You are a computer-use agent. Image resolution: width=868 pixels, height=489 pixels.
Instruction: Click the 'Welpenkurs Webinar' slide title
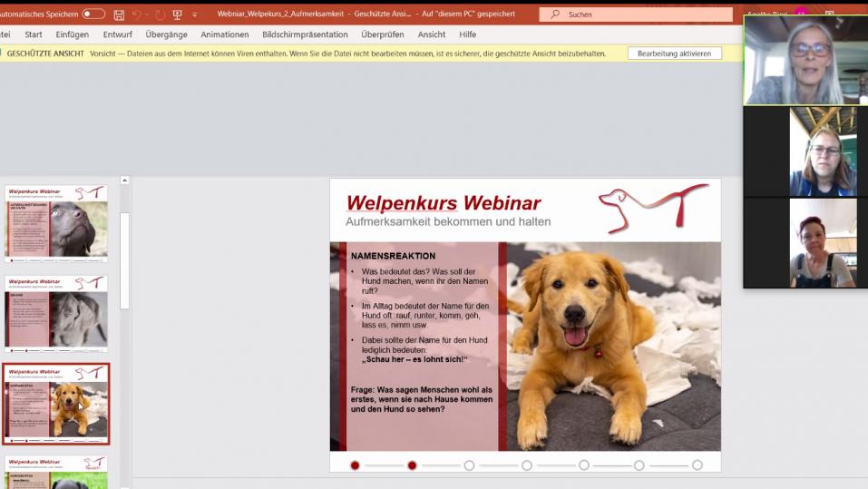coord(444,203)
